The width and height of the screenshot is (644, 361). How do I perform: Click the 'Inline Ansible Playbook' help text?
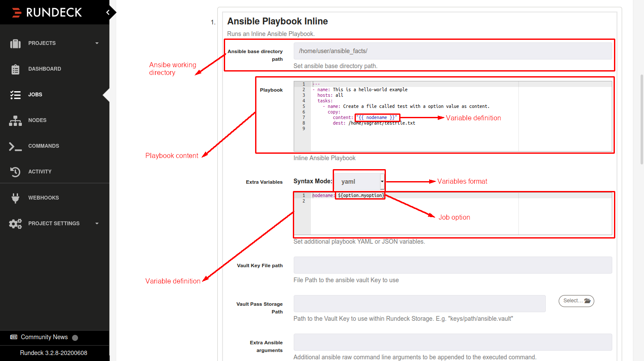click(325, 158)
